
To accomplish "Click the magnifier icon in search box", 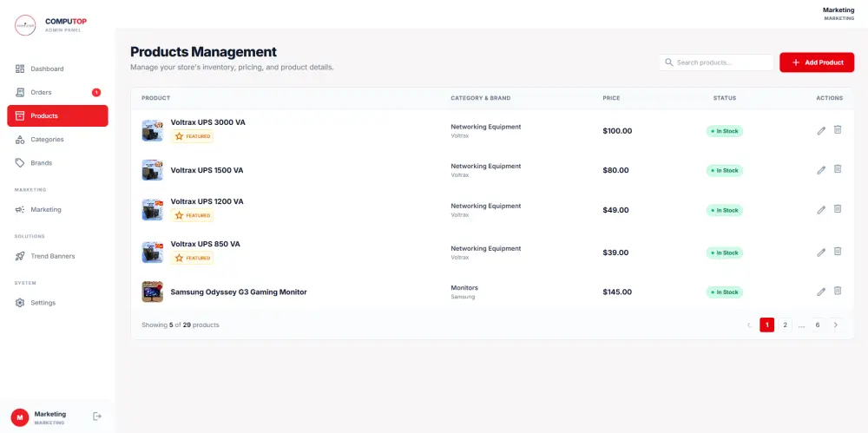I will [x=668, y=62].
